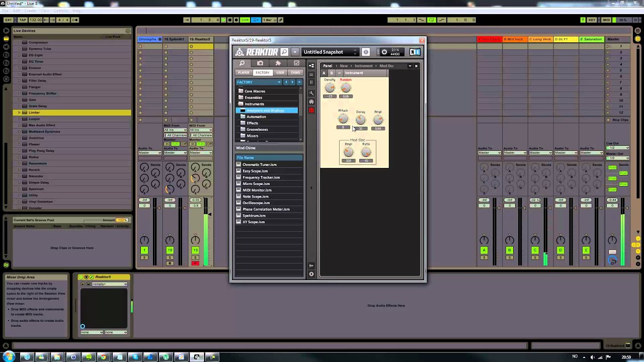
Task: Stop Ableton transport playback
Action: pyautogui.click(x=229, y=20)
